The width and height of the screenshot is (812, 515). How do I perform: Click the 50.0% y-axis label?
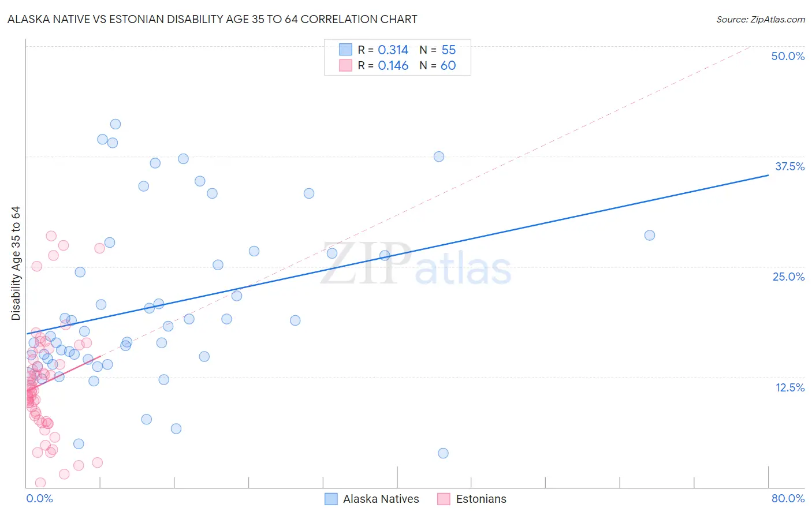point(788,56)
